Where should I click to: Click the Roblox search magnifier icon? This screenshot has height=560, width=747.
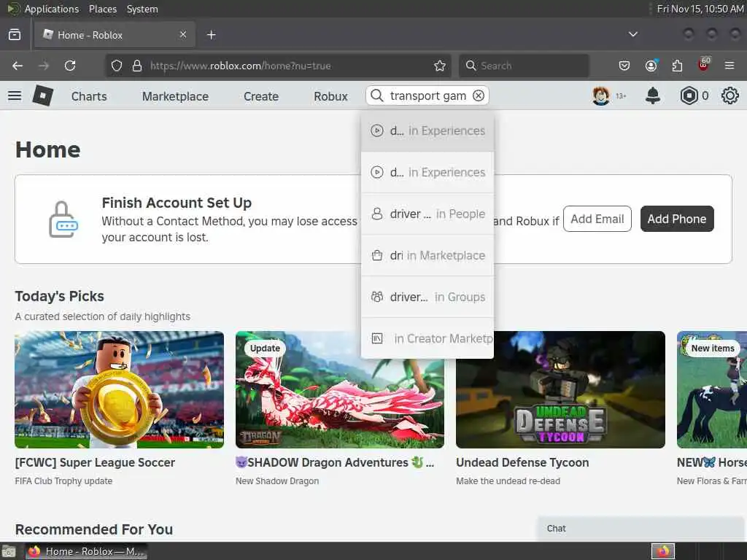(377, 96)
